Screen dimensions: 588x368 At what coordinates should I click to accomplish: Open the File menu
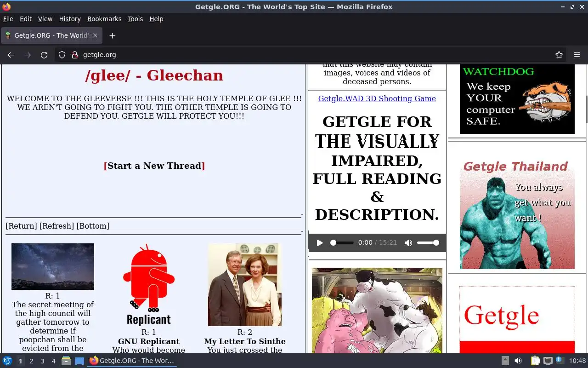tap(8, 19)
